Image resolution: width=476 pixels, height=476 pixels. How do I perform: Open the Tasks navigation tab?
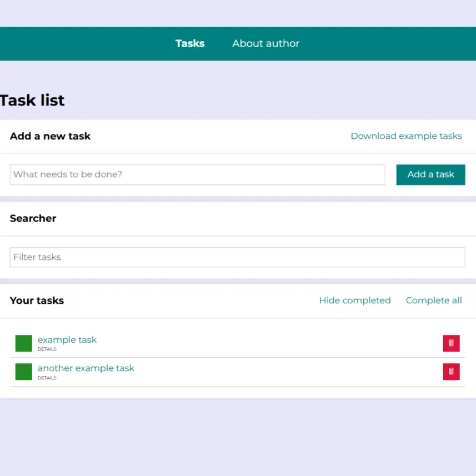click(190, 43)
